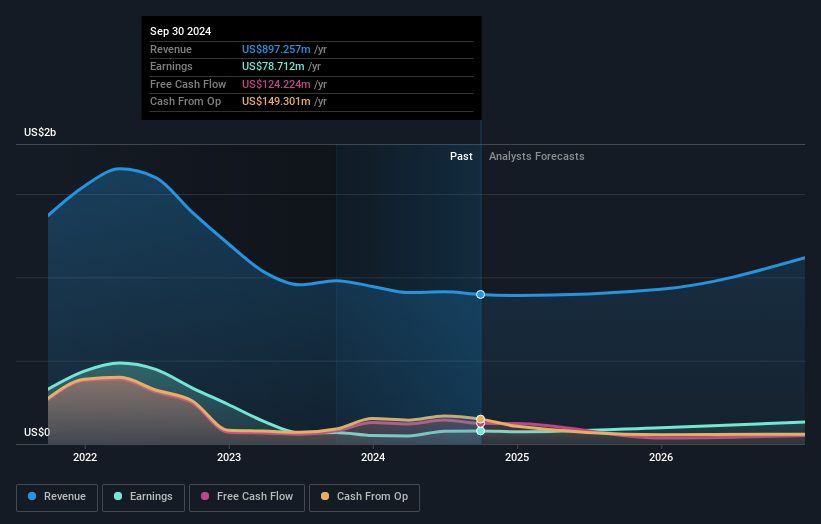Click the Past section label
This screenshot has width=821, height=524.
[461, 157]
